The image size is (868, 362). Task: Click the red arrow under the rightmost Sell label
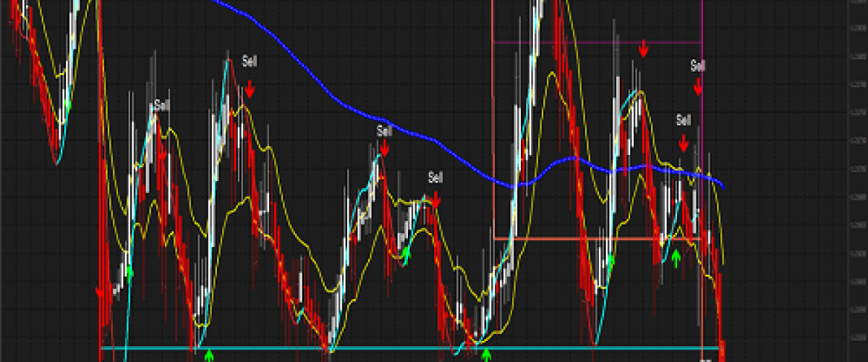point(698,87)
